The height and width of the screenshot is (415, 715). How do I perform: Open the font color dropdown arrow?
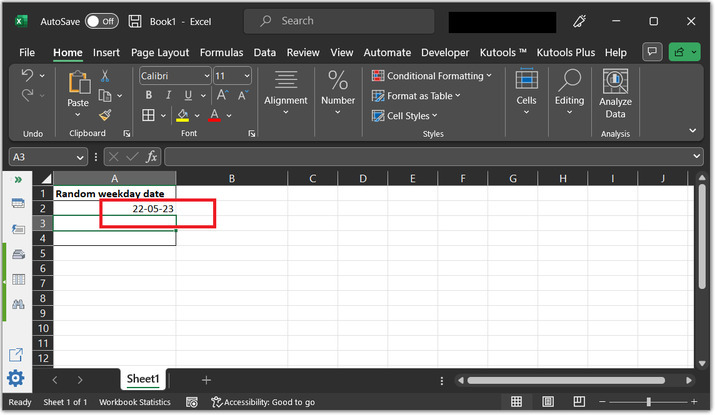[229, 116]
